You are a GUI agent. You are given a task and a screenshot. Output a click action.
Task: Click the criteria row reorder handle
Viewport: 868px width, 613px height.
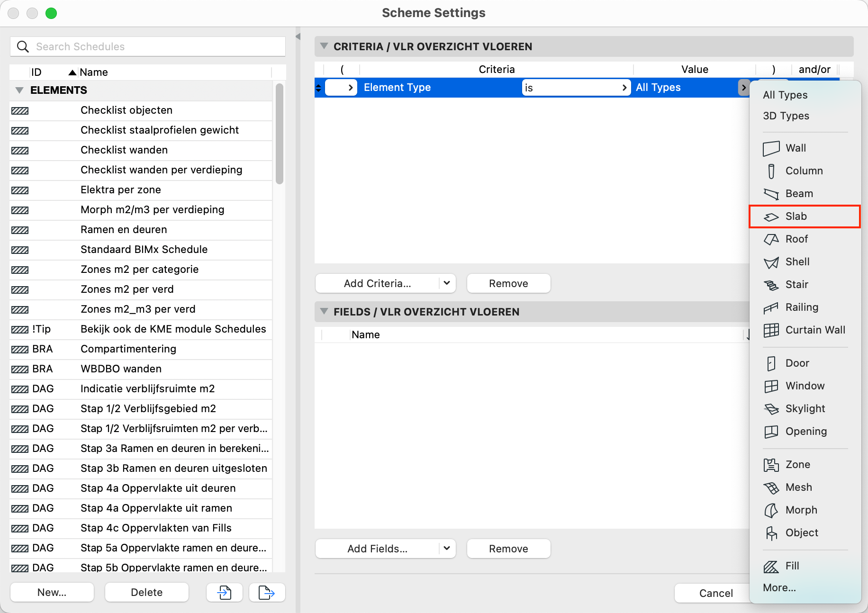coord(318,88)
